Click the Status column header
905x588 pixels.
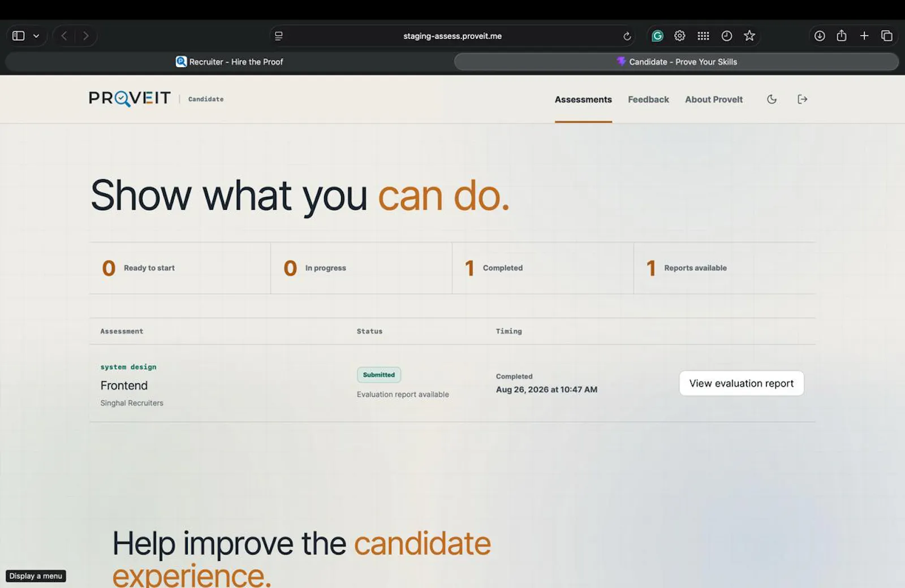click(x=369, y=331)
